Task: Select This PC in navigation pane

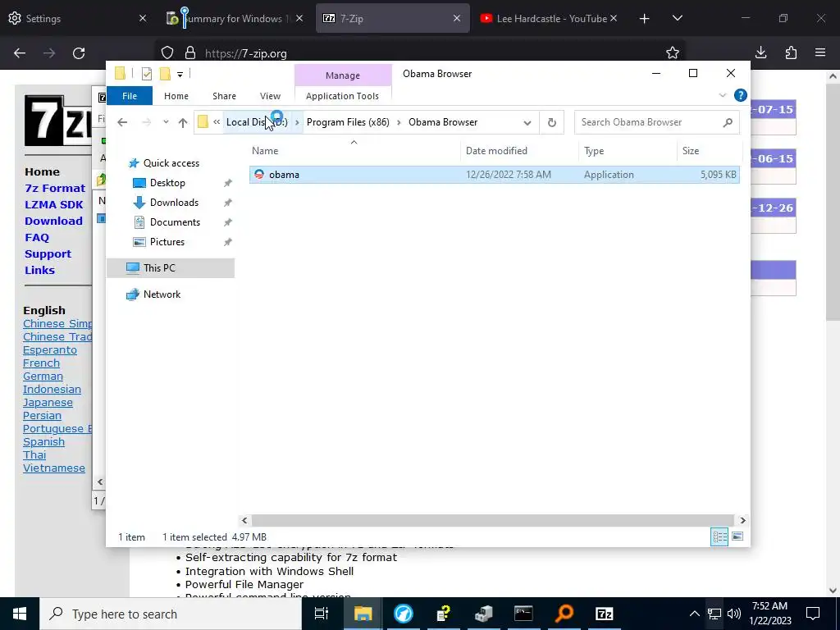Action: [171, 268]
